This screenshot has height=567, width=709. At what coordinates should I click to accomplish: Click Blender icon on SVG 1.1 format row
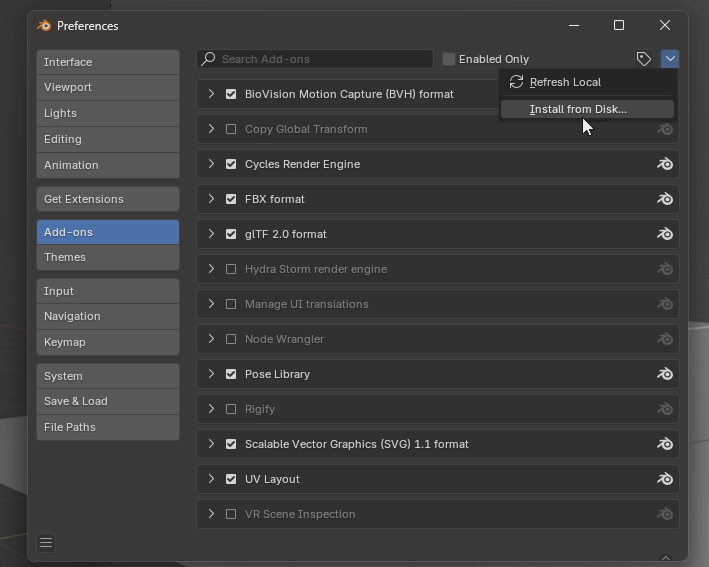tap(665, 444)
